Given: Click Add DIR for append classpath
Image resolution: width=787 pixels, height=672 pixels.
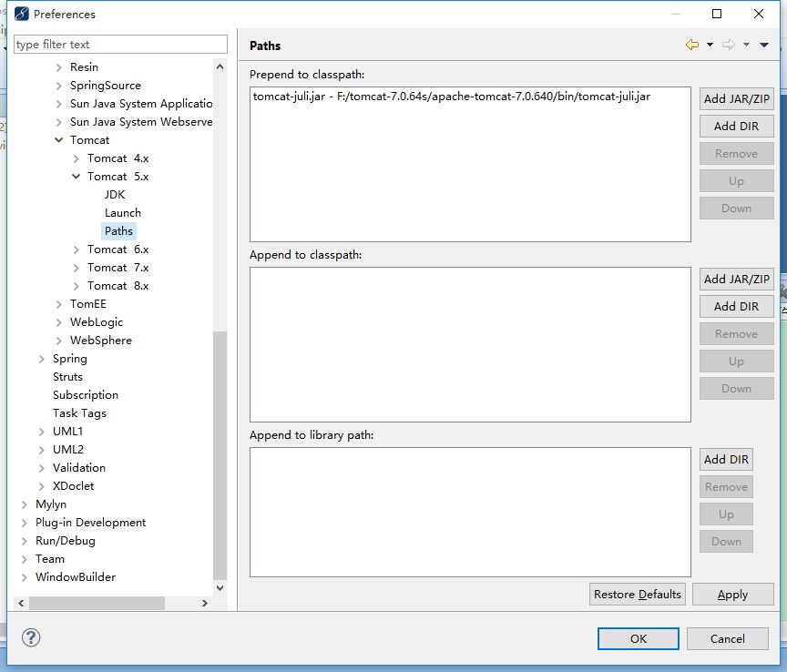Looking at the screenshot, I should tap(736, 306).
